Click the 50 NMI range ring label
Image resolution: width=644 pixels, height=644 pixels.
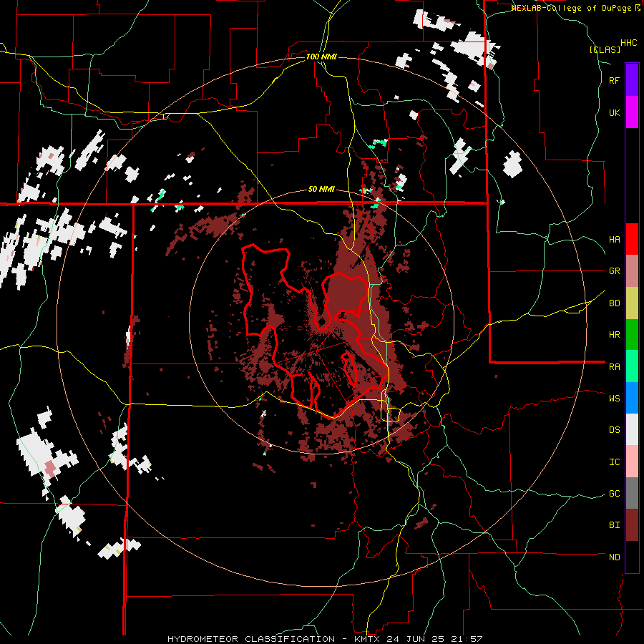point(321,189)
